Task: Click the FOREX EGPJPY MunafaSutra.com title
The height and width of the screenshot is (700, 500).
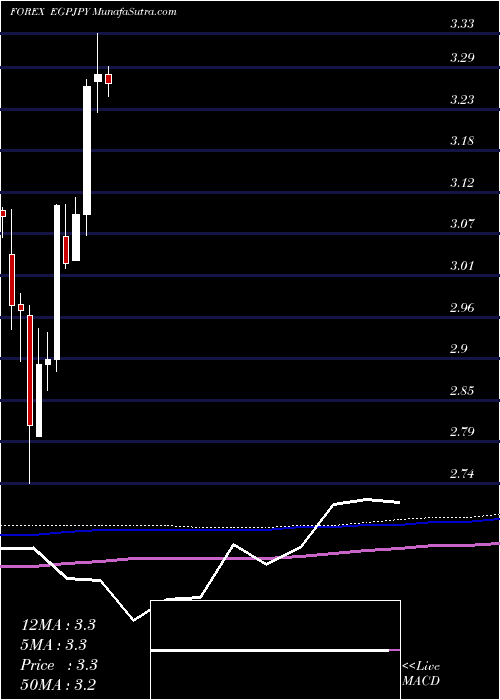Action: coord(93,12)
